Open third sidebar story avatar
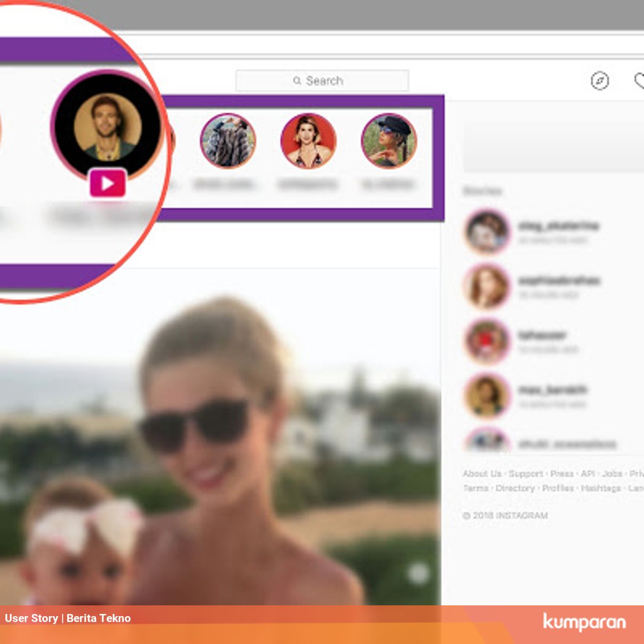This screenshot has width=644, height=644. (x=487, y=341)
